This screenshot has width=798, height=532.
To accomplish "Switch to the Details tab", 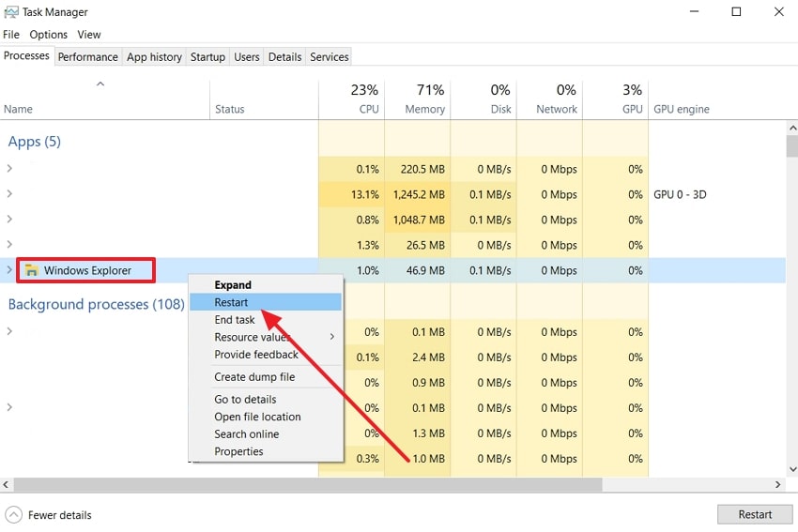I will (x=285, y=57).
